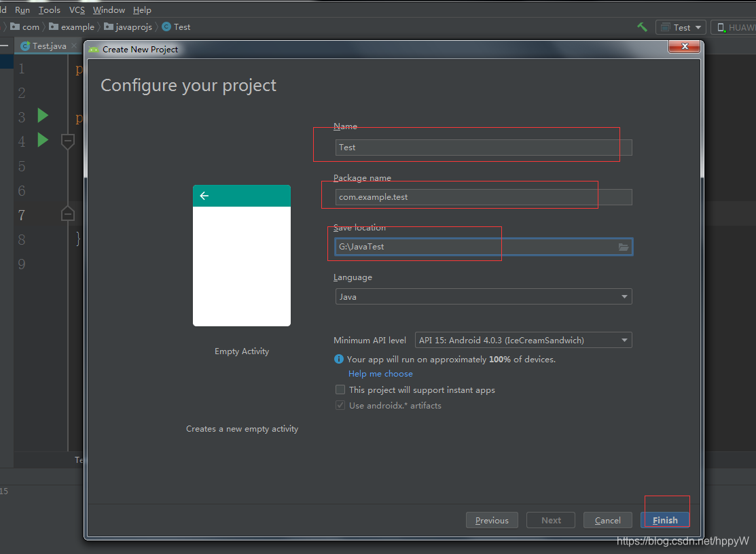Image resolution: width=756 pixels, height=554 pixels.
Task: Click line number 1 in the editor gutter
Action: coord(22,69)
